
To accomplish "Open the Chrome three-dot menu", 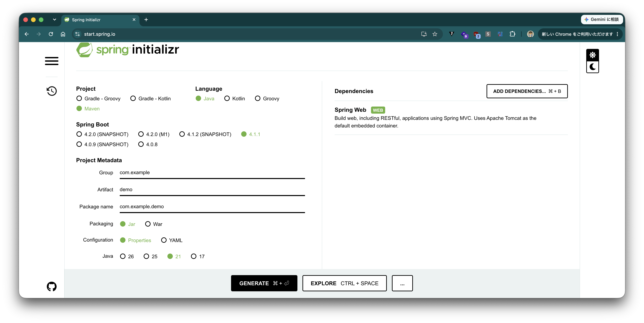I will click(x=617, y=34).
